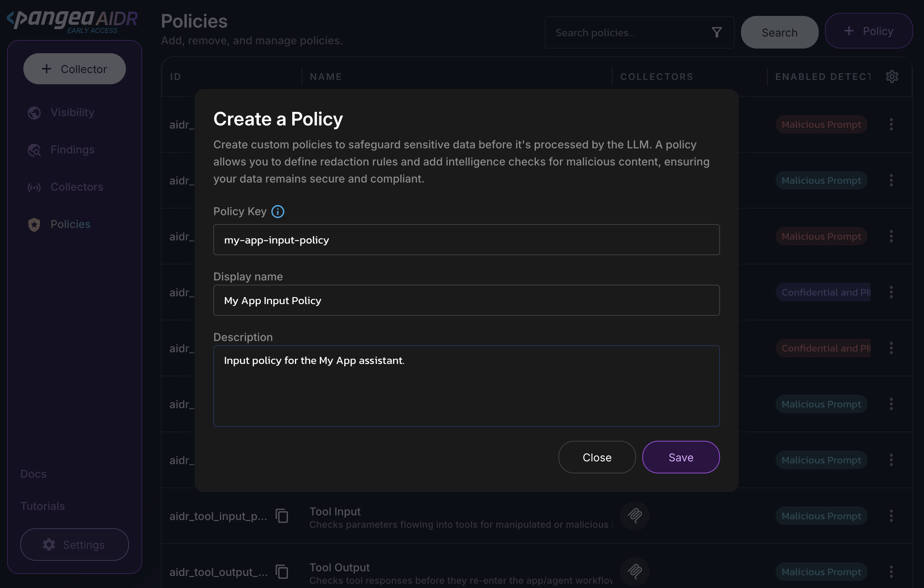Copy the aidr_tool_output policy ID
The width and height of the screenshot is (924, 588).
pyautogui.click(x=282, y=572)
